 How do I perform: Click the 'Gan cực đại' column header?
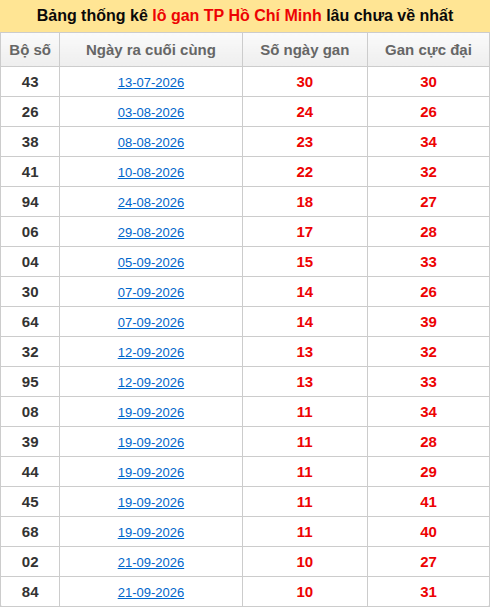428,50
